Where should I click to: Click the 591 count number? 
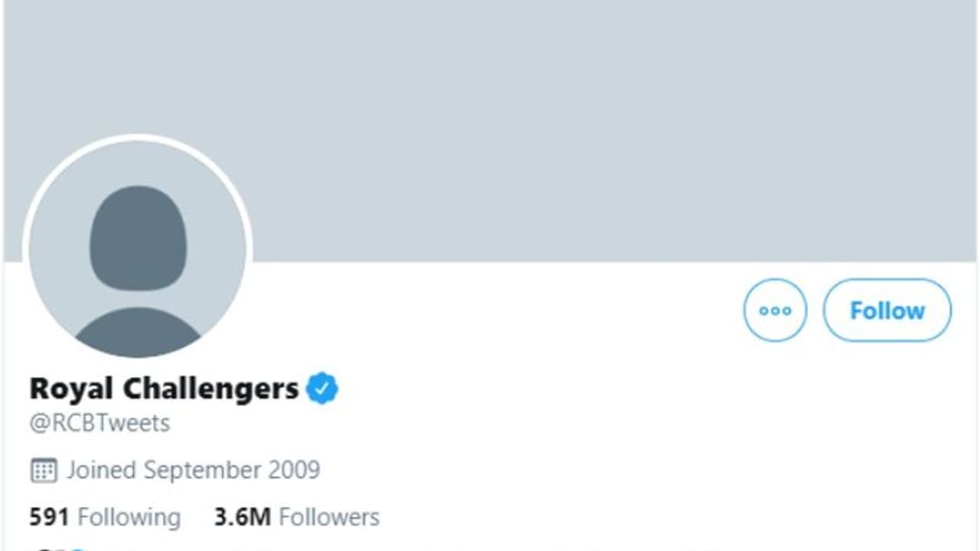pos(49,517)
